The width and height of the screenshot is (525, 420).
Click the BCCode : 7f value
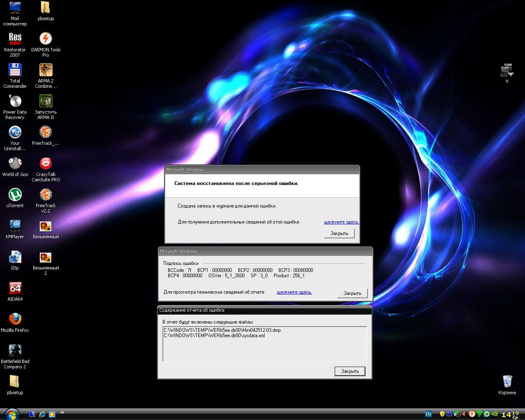coord(180,270)
